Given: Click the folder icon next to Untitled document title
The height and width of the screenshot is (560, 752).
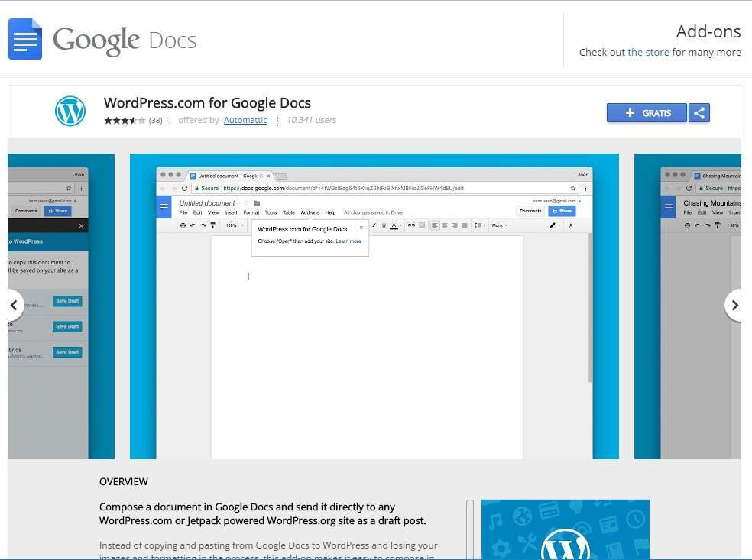Looking at the screenshot, I should 257,203.
